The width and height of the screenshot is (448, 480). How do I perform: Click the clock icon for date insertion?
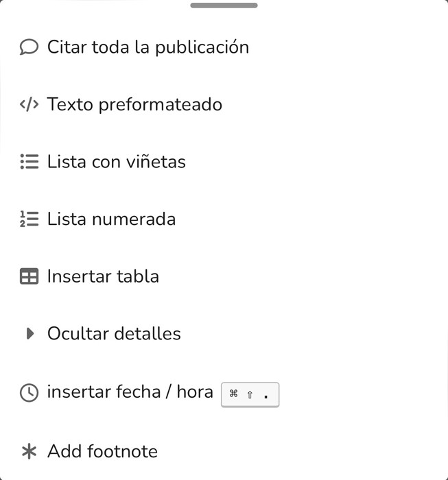[x=29, y=392]
